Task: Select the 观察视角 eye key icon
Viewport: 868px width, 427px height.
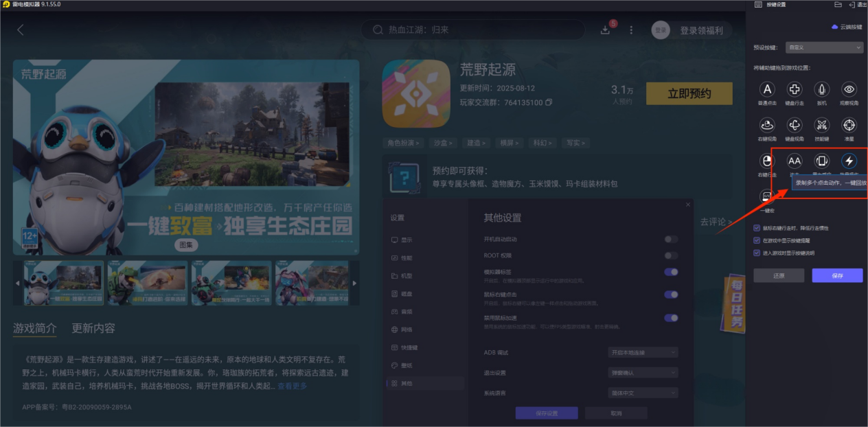Action: click(x=849, y=89)
